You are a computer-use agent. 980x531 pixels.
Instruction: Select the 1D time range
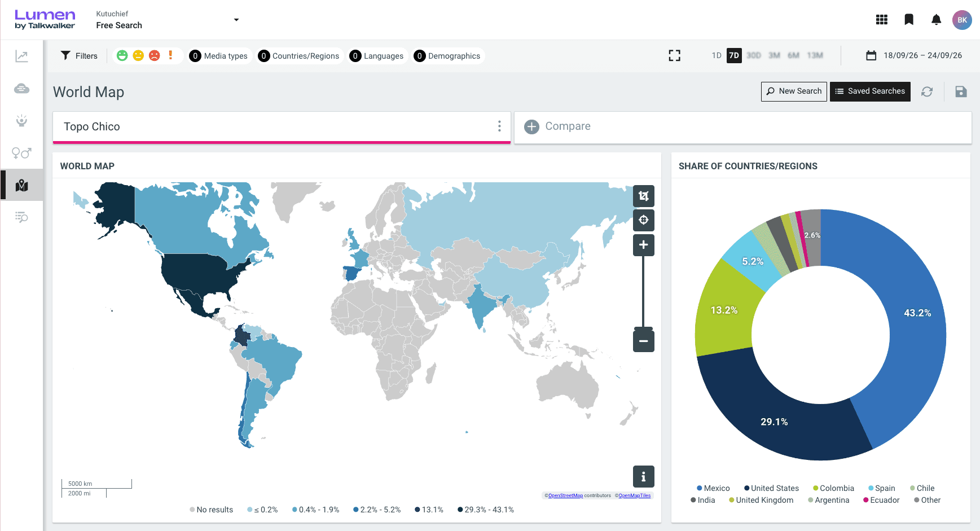(717, 55)
